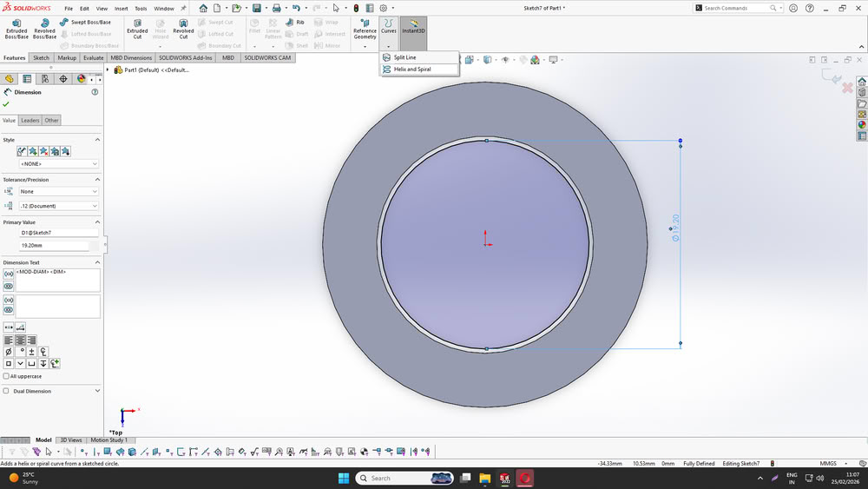Select the Extruded Cut tool

point(137,29)
